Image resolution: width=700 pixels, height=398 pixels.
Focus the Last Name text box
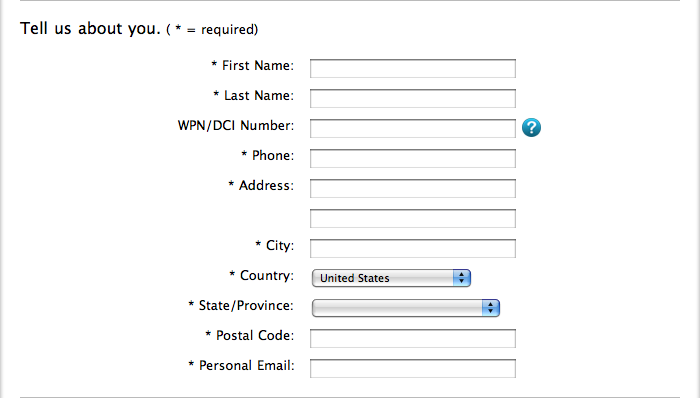coord(413,98)
